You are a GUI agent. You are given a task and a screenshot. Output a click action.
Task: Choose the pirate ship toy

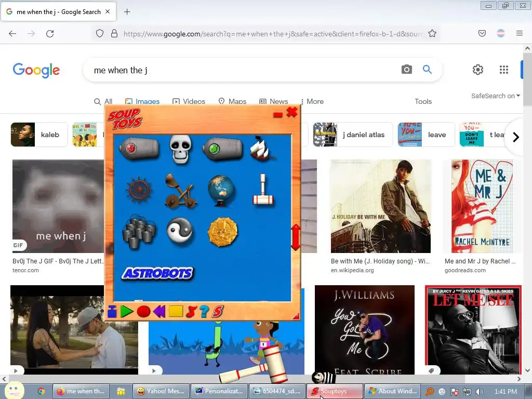click(x=262, y=149)
